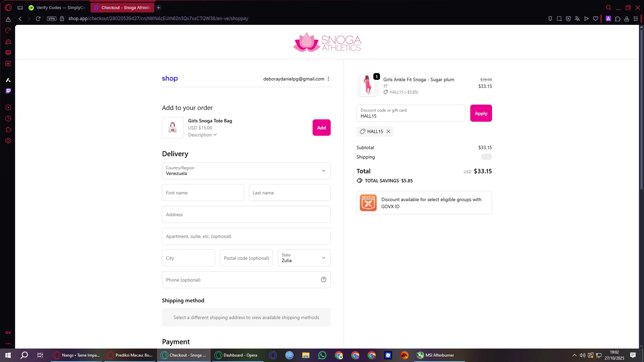Click the City field

(188, 258)
